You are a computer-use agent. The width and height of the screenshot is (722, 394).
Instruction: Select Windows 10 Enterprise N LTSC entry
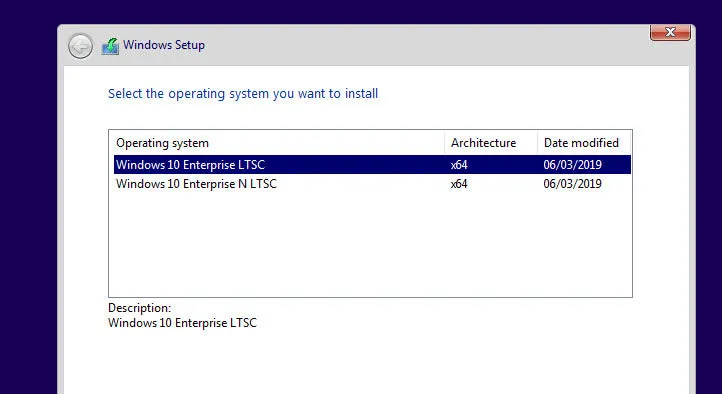click(x=372, y=184)
